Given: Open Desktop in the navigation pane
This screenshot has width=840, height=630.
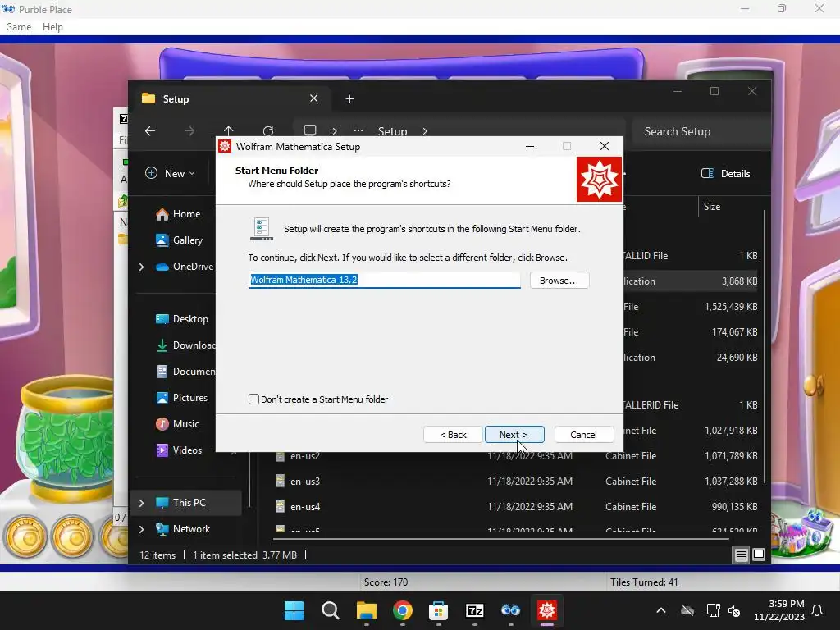Looking at the screenshot, I should click(182, 319).
